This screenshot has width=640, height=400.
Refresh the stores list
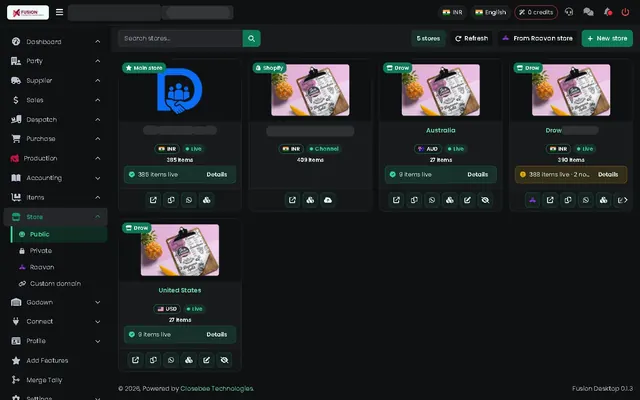click(471, 38)
